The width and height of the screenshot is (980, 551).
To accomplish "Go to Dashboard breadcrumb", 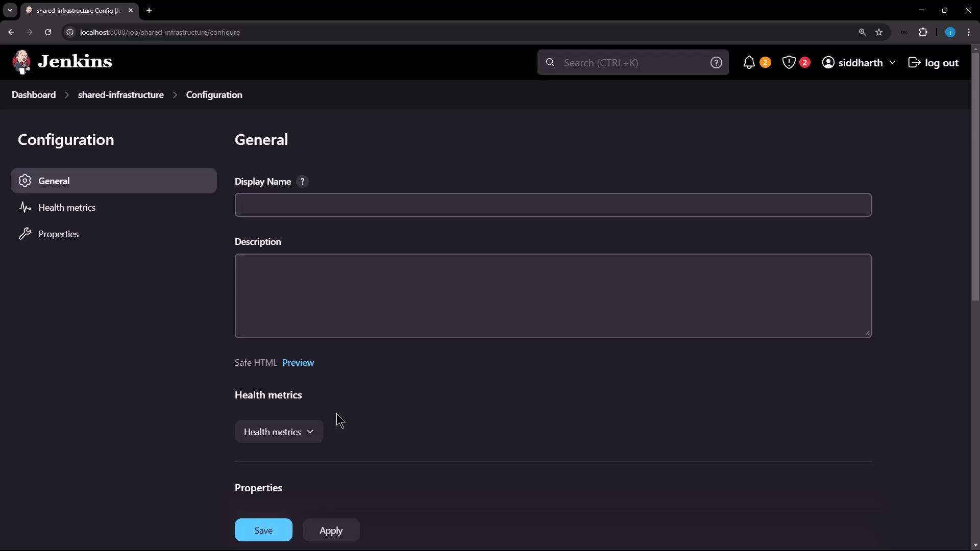I will 34,95.
